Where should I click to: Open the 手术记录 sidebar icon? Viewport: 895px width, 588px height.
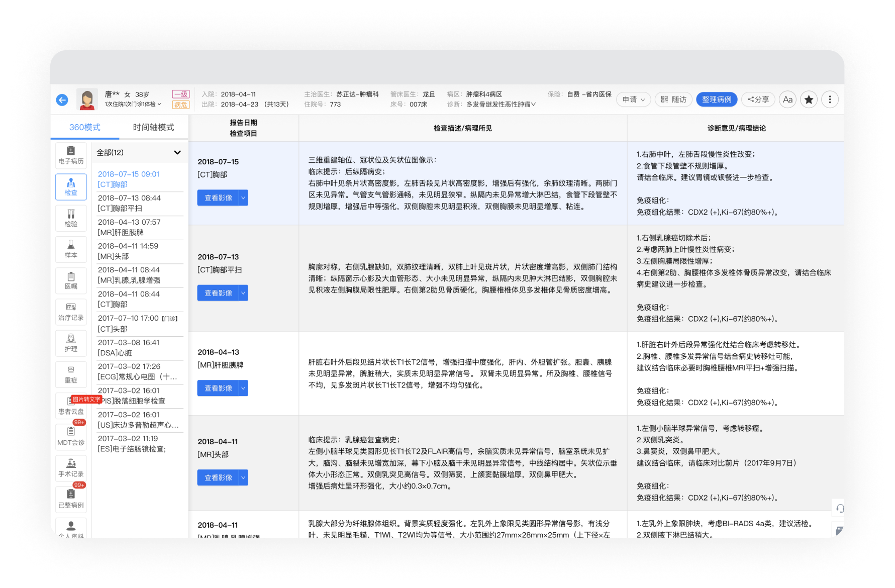tap(71, 467)
